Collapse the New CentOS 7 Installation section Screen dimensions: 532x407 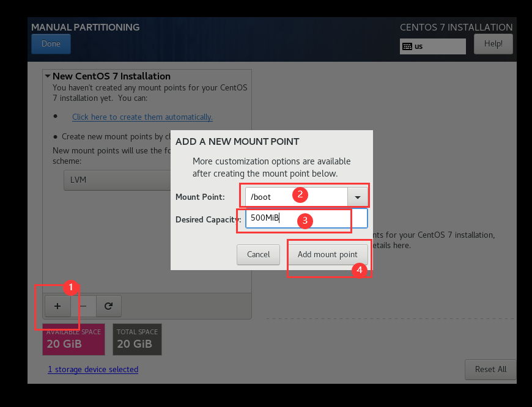[48, 76]
